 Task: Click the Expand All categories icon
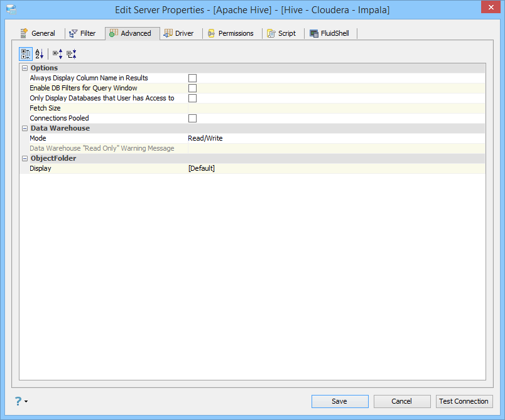pyautogui.click(x=58, y=54)
